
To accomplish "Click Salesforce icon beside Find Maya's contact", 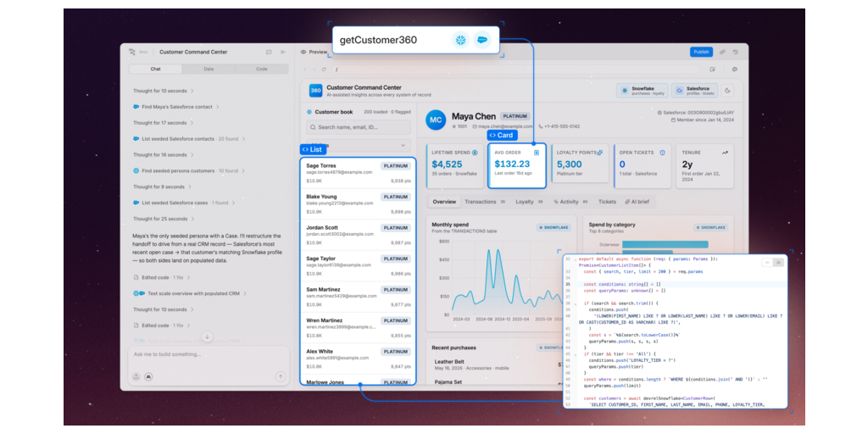I will point(136,107).
